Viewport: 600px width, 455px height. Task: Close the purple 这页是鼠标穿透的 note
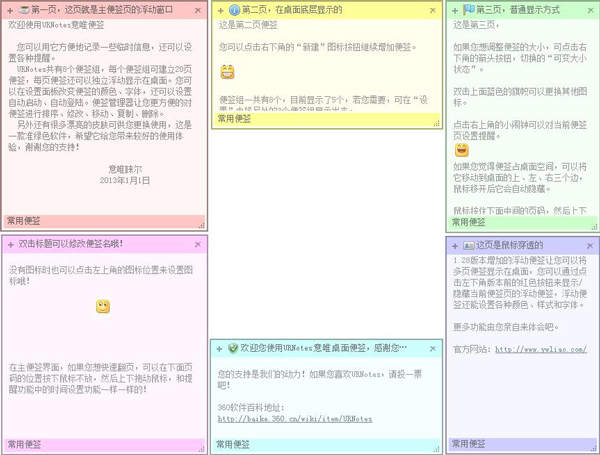(x=590, y=246)
